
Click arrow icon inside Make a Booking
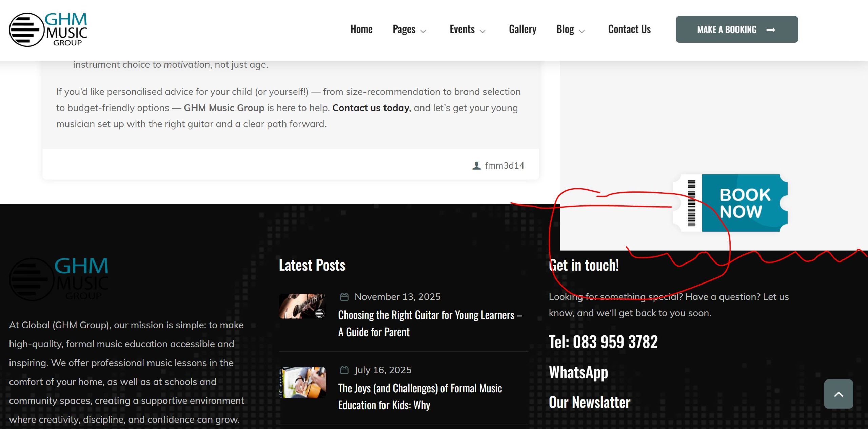771,30
